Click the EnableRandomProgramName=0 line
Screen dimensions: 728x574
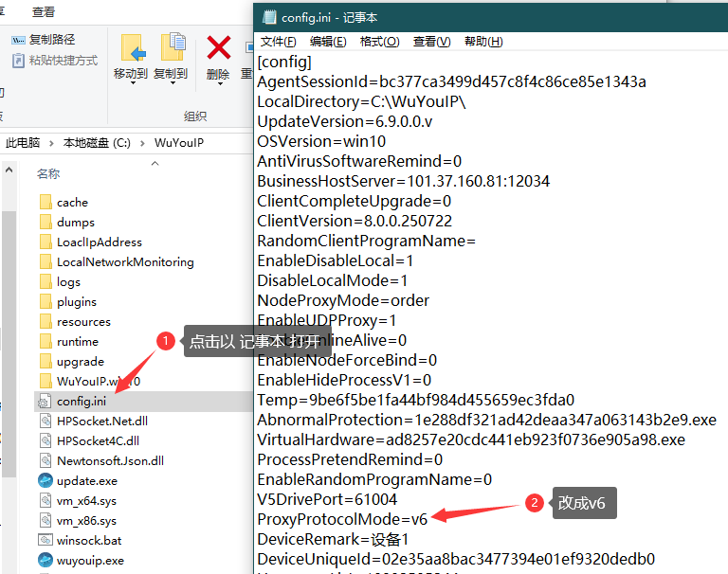tap(374, 480)
